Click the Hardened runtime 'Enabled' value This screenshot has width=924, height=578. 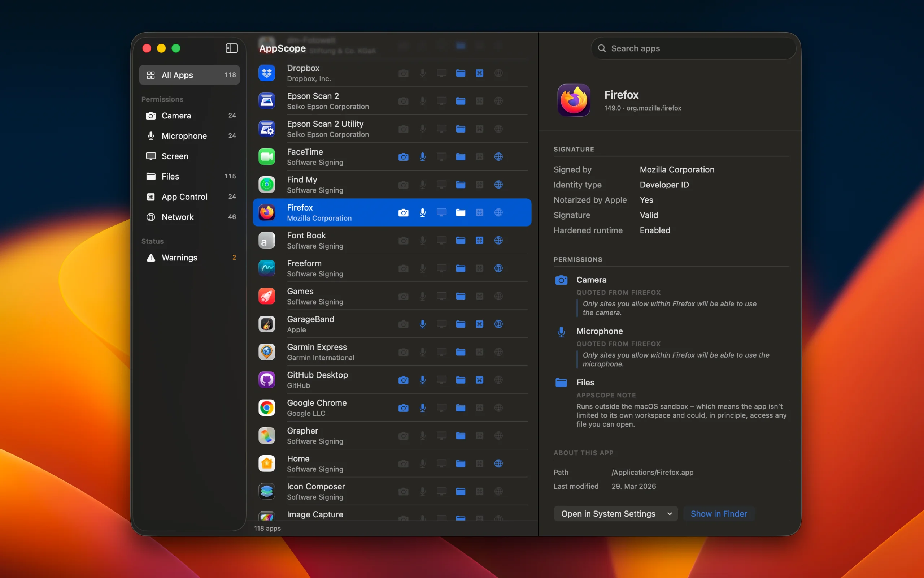click(x=655, y=230)
